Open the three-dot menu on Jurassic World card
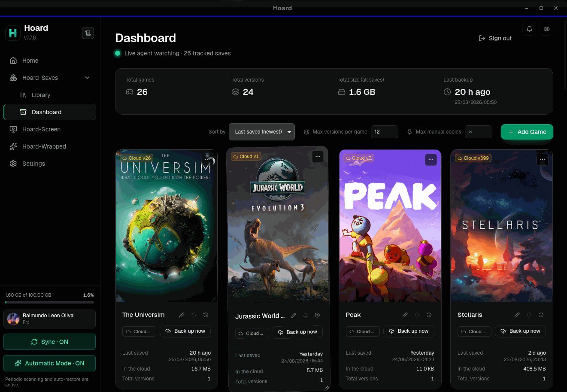 point(318,157)
